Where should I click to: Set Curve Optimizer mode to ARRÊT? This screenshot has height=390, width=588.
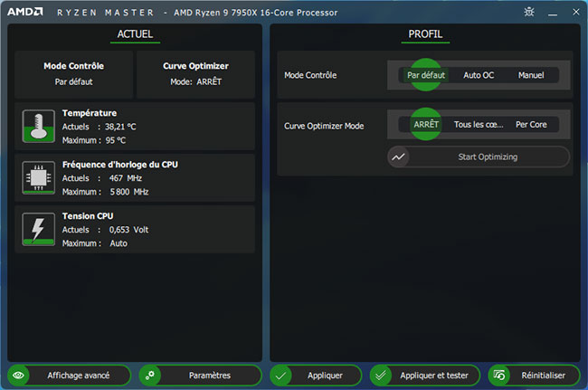(x=426, y=125)
